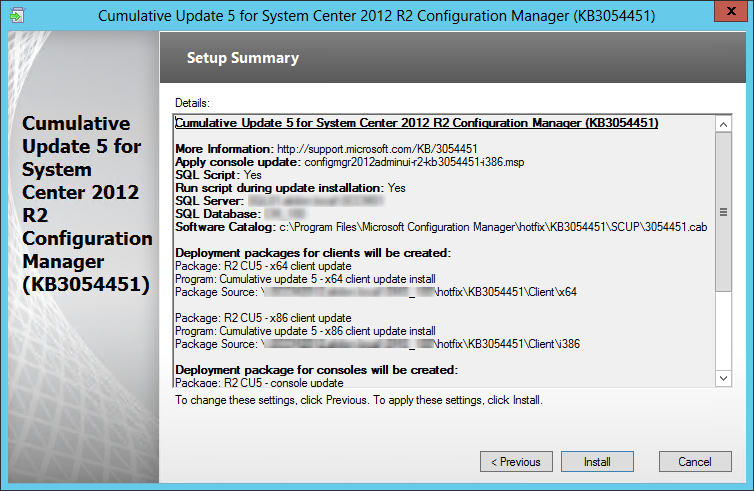Click the 'To change these settings' instruction text
This screenshot has width=754, height=491.
pos(359,400)
